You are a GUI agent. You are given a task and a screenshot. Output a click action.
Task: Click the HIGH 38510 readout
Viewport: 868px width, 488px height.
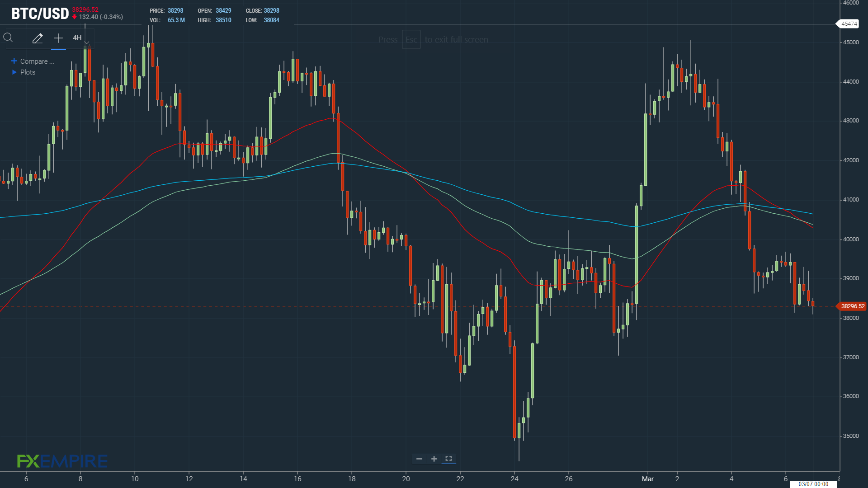(214, 20)
